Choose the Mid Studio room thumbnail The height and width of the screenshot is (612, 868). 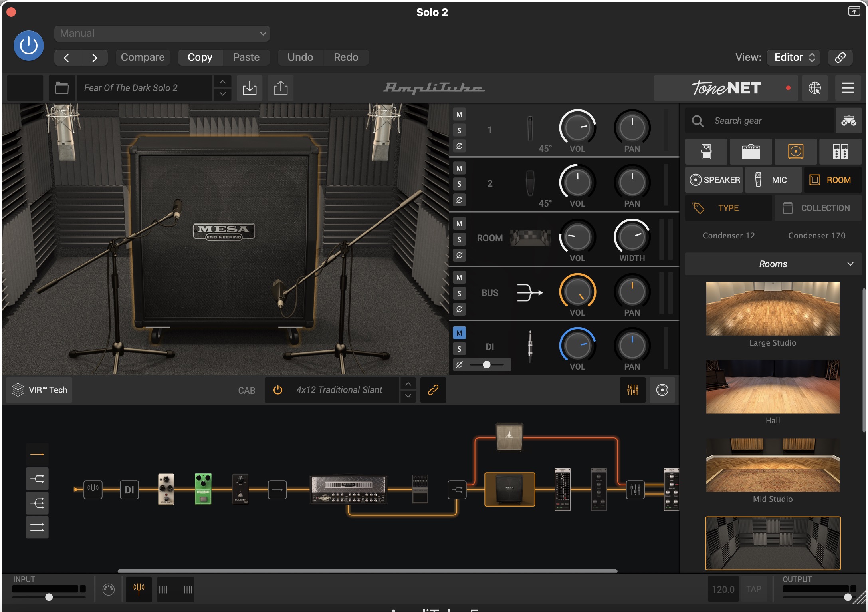pyautogui.click(x=773, y=465)
